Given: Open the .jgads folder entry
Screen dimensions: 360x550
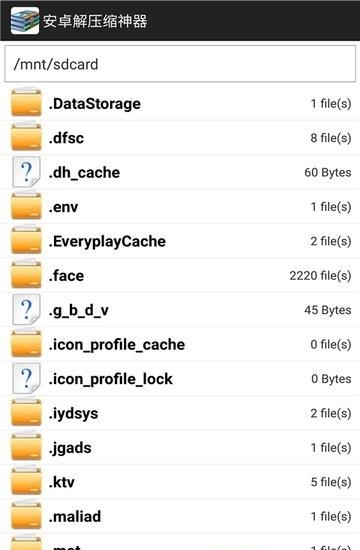Looking at the screenshot, I should coord(180,448).
